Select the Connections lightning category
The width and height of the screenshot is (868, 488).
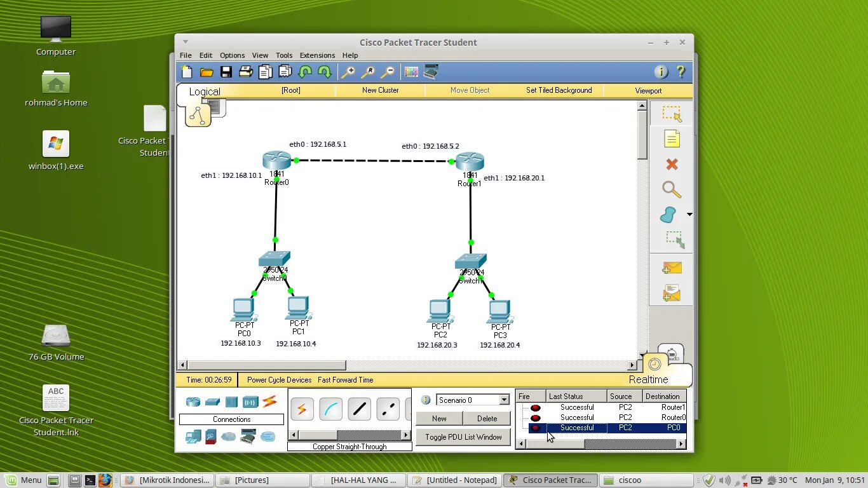[x=269, y=402]
